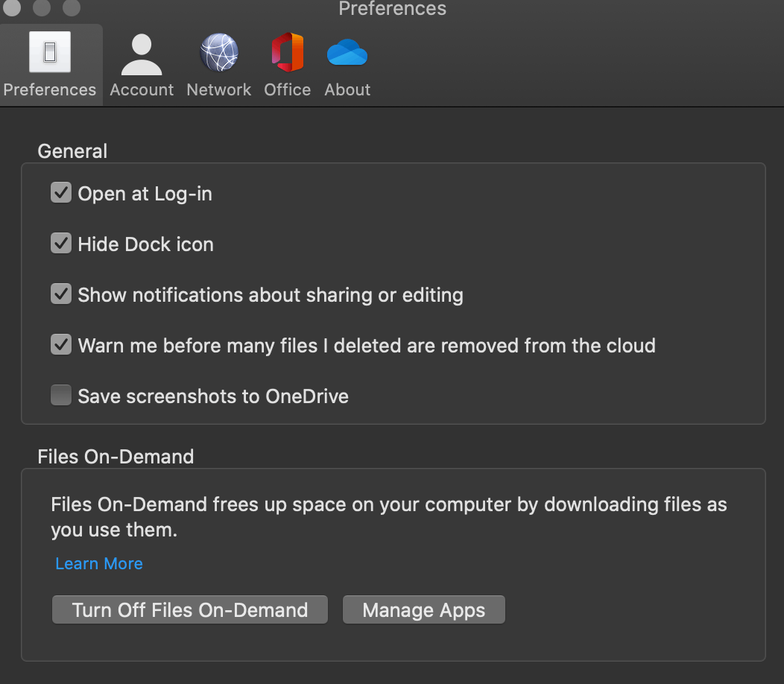The image size is (784, 684).
Task: Click the window's close button
Action: click(11, 8)
